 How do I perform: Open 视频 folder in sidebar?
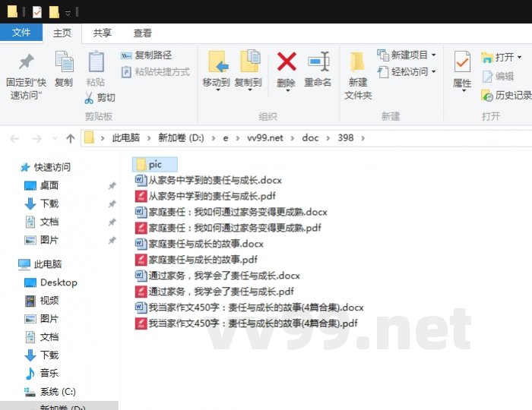[x=41, y=300]
